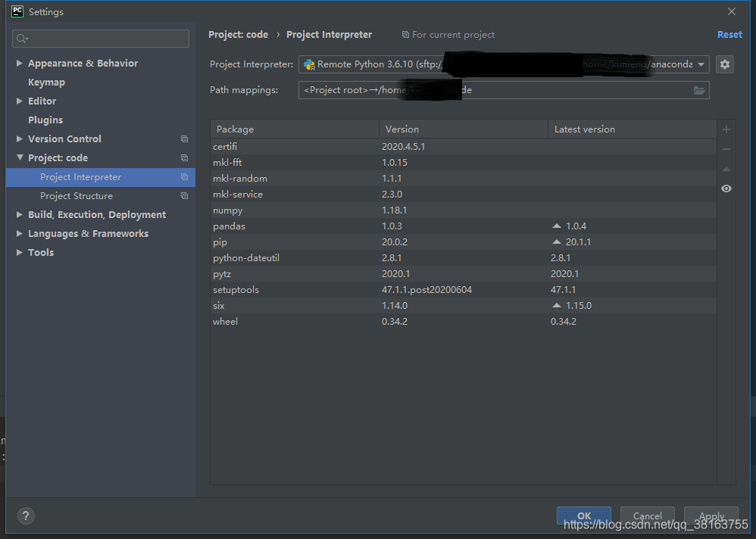Click Reset in the top right corner
The height and width of the screenshot is (539, 756).
(x=729, y=34)
